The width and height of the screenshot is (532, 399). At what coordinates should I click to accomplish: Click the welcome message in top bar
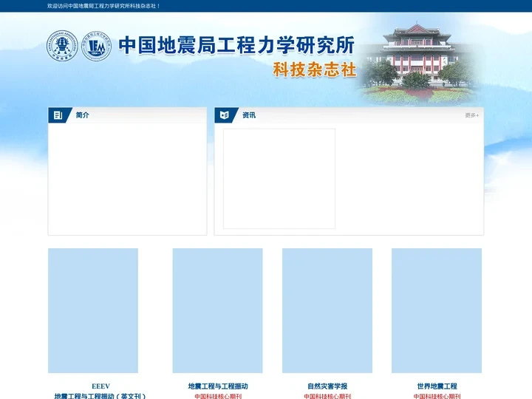tap(103, 6)
